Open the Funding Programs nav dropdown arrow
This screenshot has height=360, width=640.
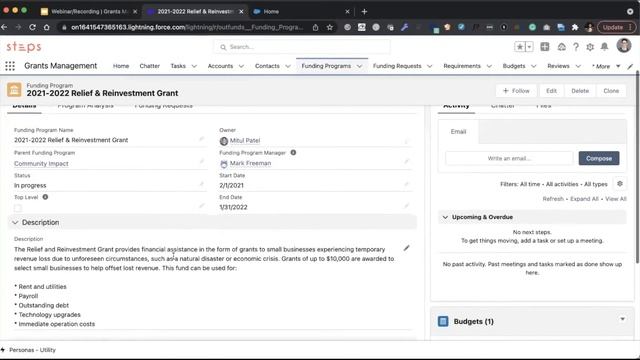pyautogui.click(x=359, y=66)
